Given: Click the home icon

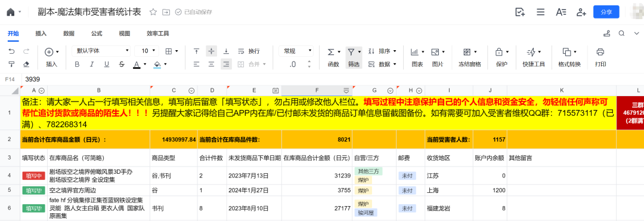Looking at the screenshot, I should click(11, 12).
